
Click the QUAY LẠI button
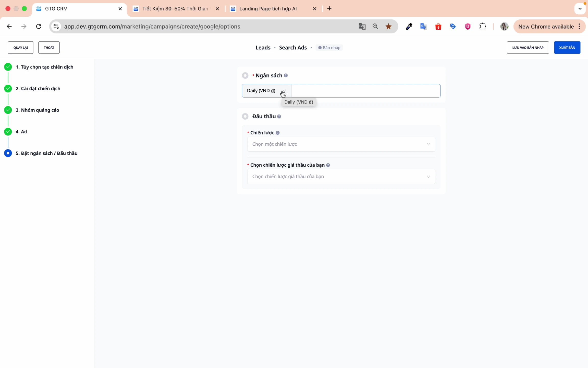[x=20, y=48]
